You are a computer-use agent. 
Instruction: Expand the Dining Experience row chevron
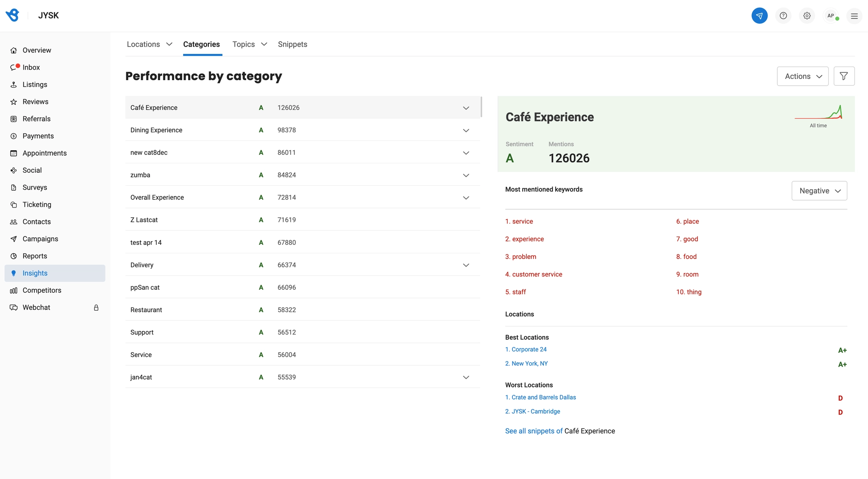point(466,130)
